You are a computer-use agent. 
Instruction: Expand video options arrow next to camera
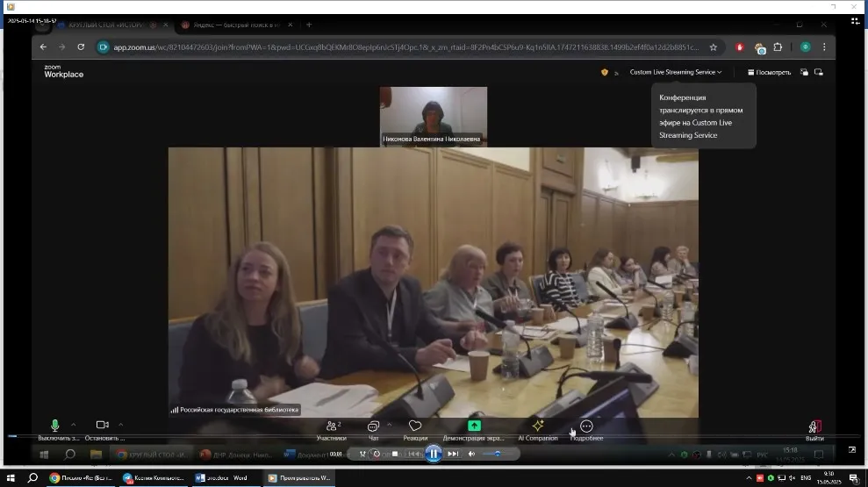pyautogui.click(x=121, y=425)
